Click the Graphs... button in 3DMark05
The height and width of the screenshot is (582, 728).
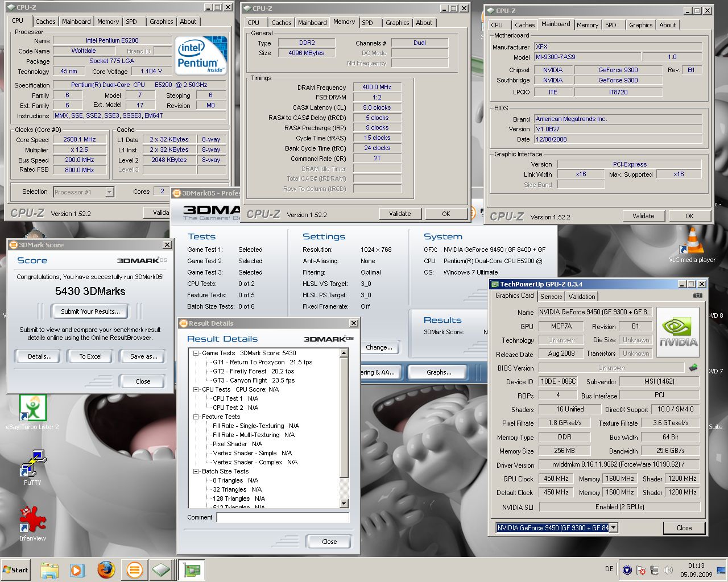click(439, 372)
